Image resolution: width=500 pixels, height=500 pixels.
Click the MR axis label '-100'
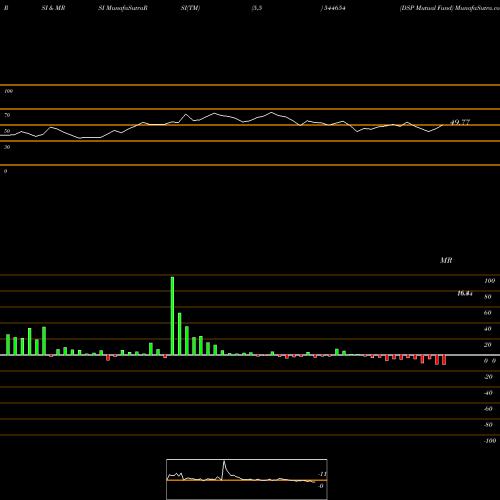pos(490,441)
